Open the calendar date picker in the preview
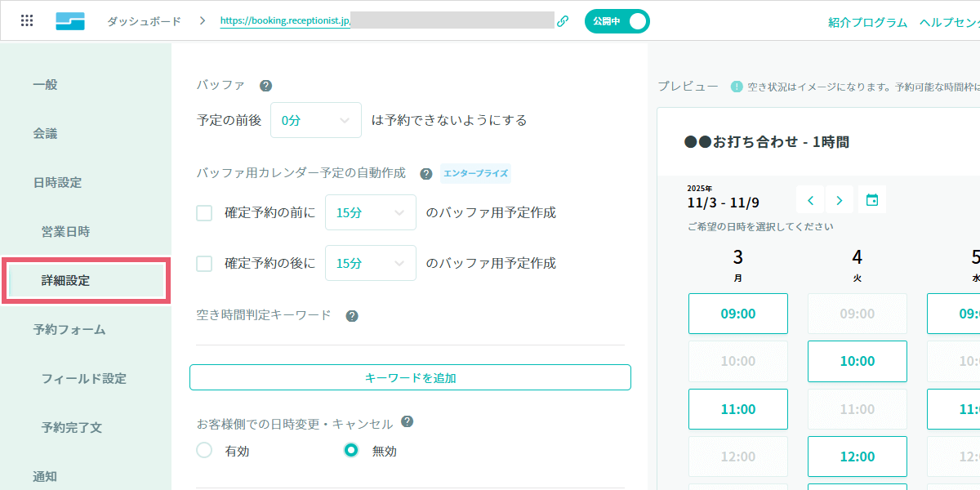Screen dimensions: 980x490 click(871, 198)
